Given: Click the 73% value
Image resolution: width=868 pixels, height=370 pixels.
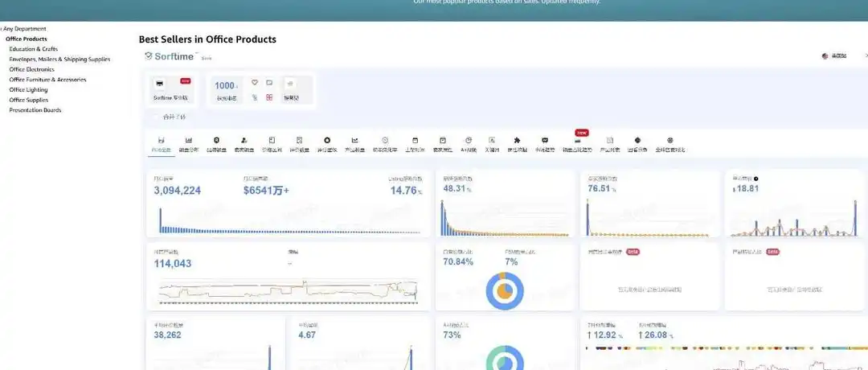Looking at the screenshot, I should [452, 335].
